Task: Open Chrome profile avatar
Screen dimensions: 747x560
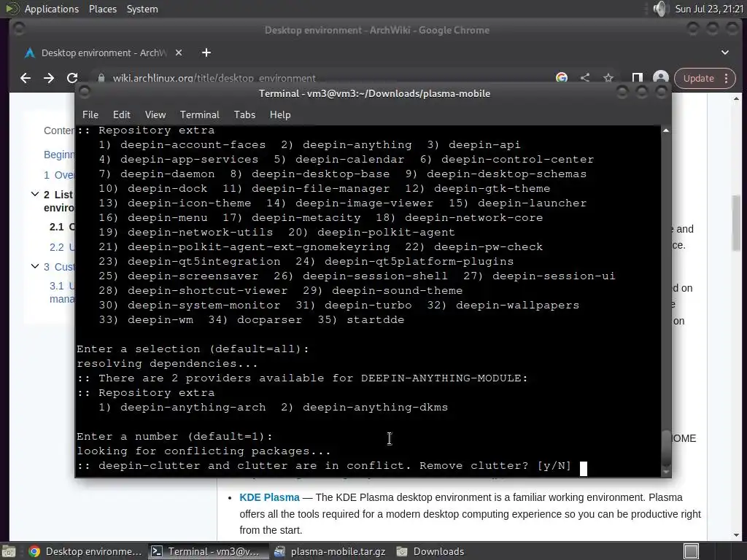Action: coord(661,78)
